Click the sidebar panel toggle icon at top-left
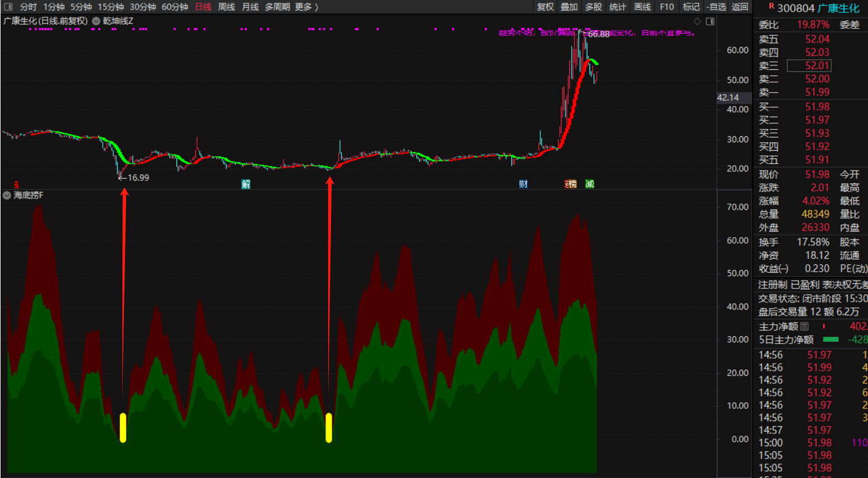This screenshot has width=868, height=478. click(x=8, y=7)
